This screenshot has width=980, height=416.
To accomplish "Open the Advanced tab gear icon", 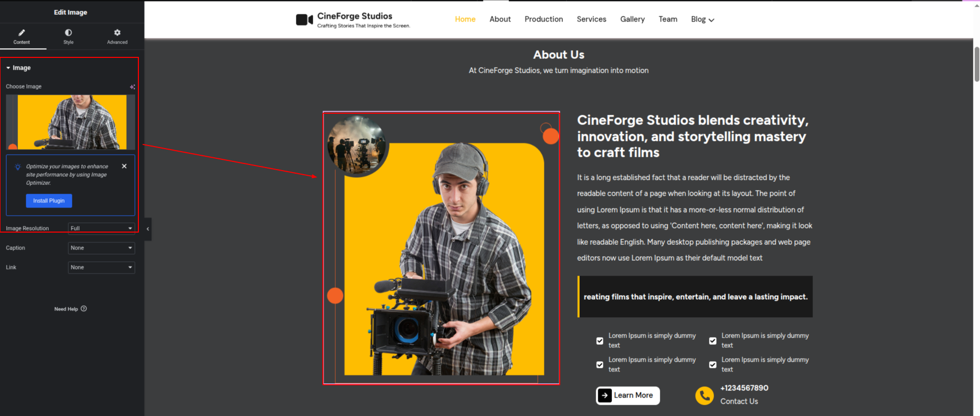I will (117, 33).
